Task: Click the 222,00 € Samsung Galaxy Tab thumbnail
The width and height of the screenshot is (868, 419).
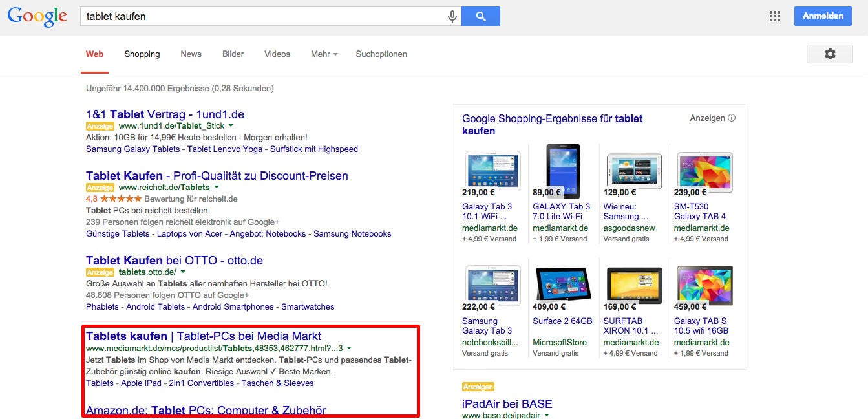Action: [x=492, y=284]
